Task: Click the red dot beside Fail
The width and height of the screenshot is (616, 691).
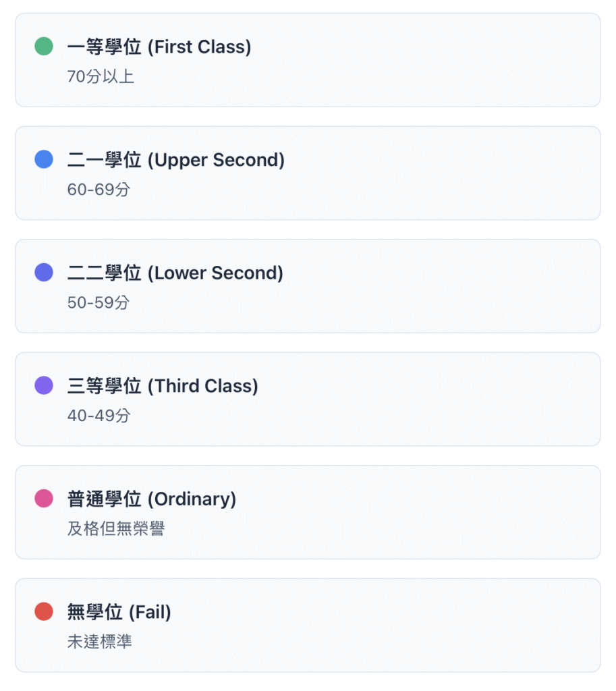Action: tap(44, 612)
